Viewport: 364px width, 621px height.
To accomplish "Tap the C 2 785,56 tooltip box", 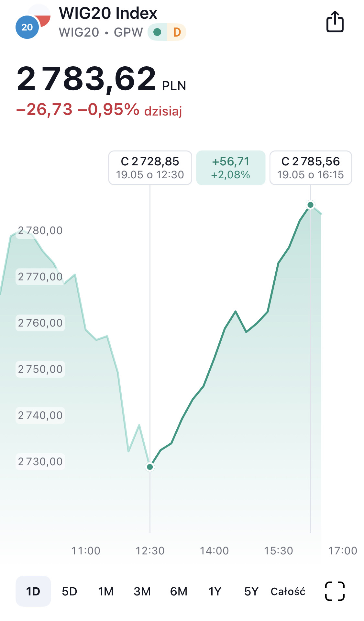I will click(x=311, y=168).
